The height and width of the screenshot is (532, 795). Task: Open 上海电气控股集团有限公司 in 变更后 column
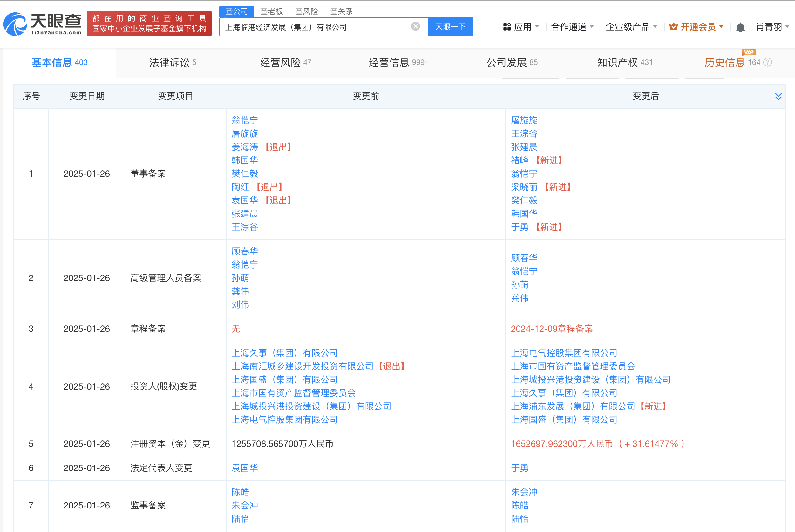click(564, 353)
